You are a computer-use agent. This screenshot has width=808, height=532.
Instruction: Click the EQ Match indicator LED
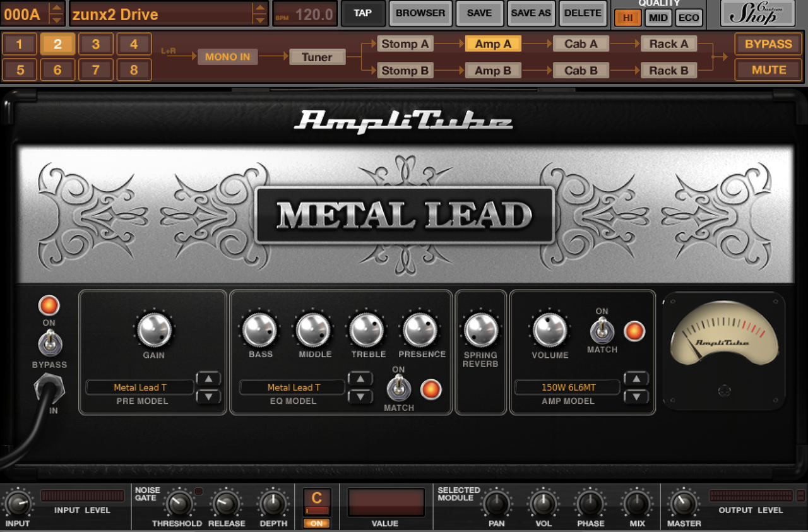click(x=431, y=389)
